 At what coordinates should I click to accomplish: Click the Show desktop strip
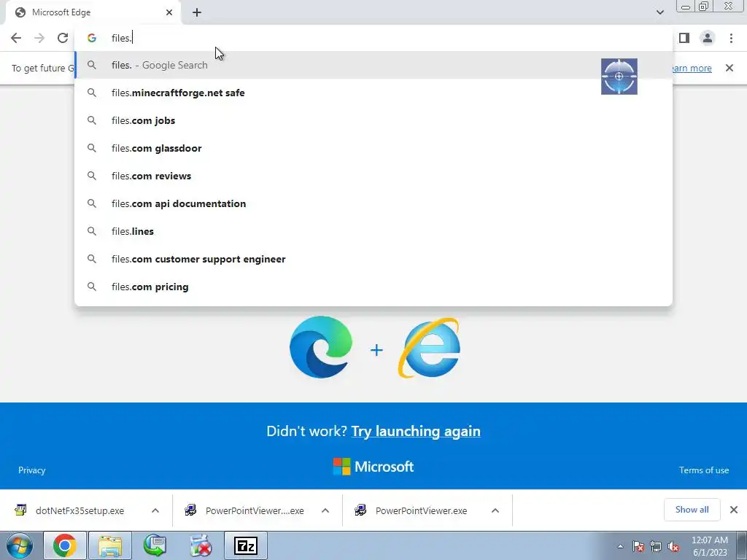742,545
